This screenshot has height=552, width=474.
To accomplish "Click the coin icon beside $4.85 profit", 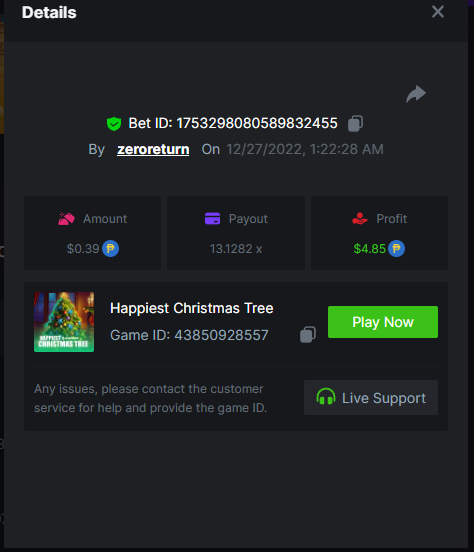I will 397,249.
